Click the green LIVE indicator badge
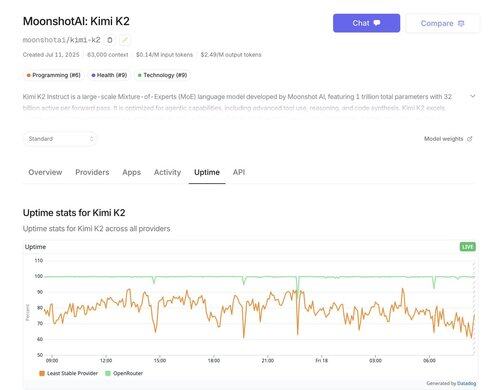The image size is (500, 390). [468, 247]
